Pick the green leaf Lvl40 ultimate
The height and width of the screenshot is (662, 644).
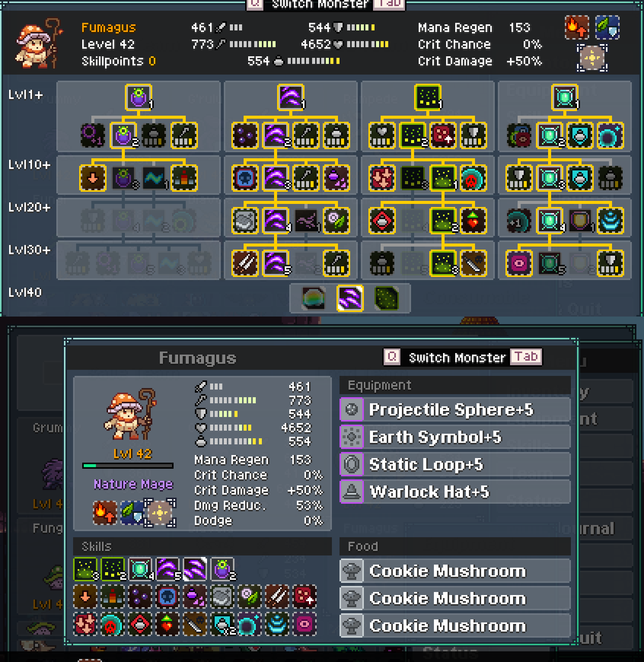[386, 298]
